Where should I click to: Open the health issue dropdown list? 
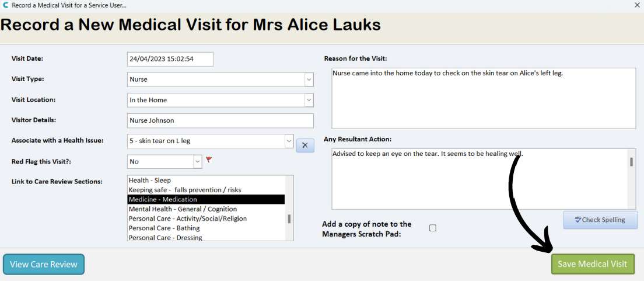click(x=288, y=141)
